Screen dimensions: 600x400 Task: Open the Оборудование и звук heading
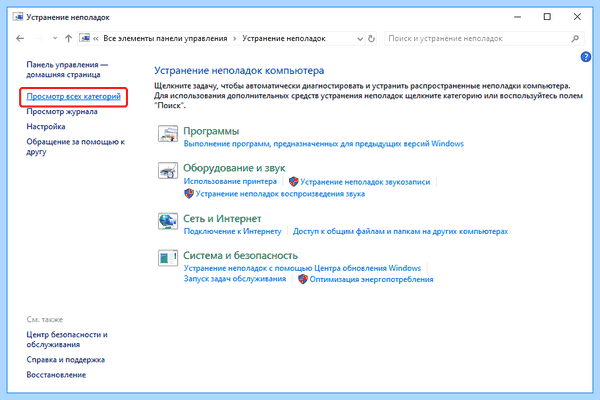point(234,168)
